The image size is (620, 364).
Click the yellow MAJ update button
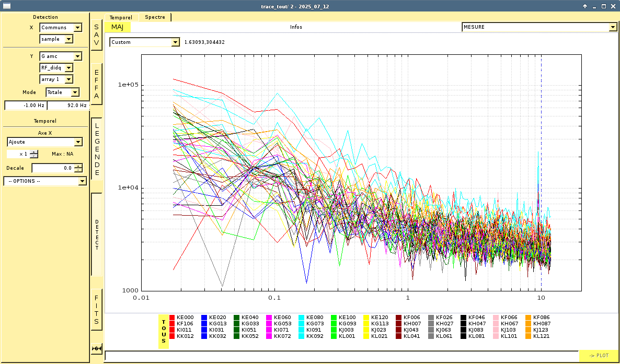click(117, 27)
